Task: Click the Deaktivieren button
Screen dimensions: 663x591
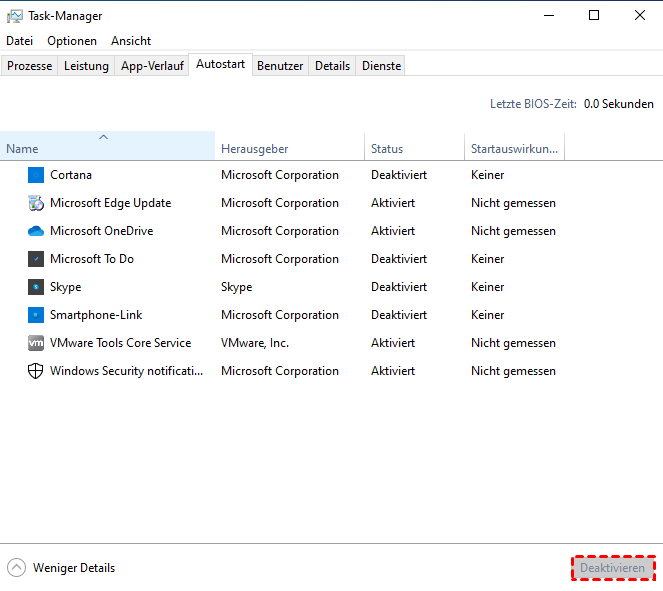Action: pyautogui.click(x=613, y=568)
